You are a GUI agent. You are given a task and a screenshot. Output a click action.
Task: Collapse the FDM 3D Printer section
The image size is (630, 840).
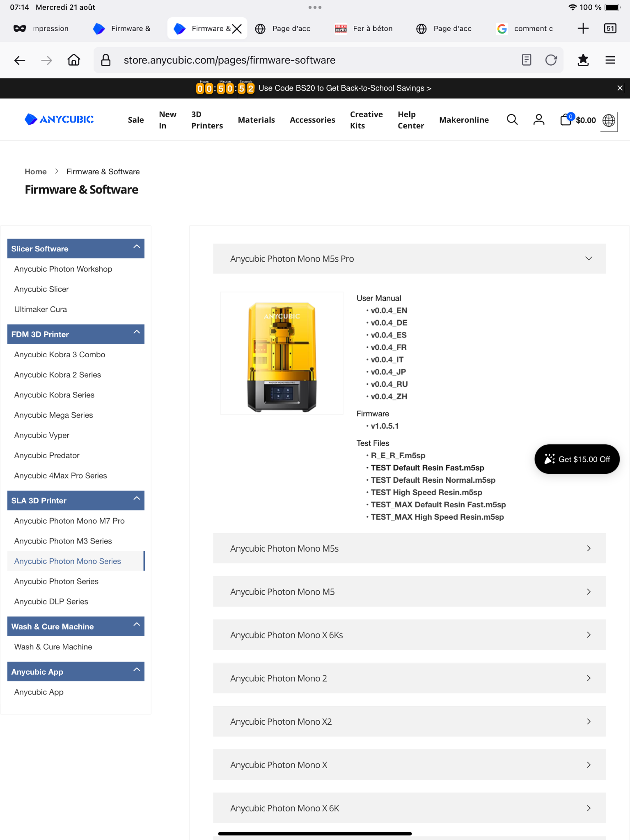pos(76,334)
